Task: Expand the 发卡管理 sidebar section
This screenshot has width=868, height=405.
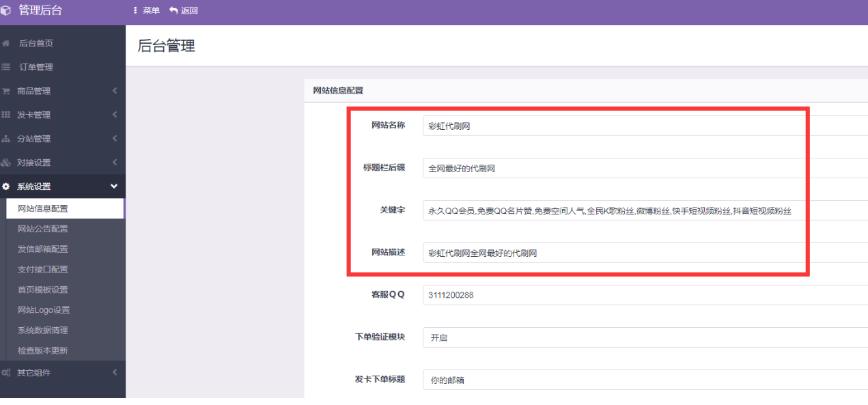Action: [x=61, y=114]
